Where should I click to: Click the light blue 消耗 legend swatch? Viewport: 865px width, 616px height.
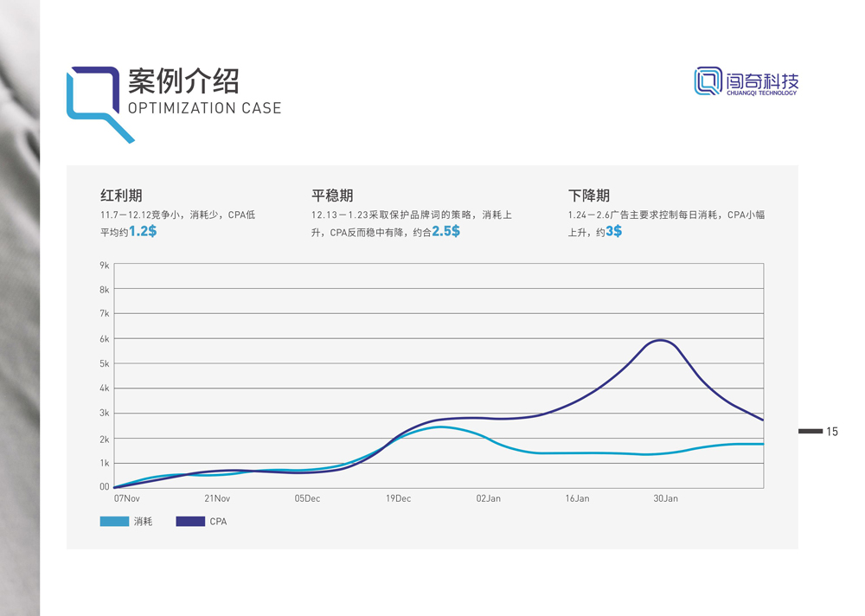click(x=114, y=522)
